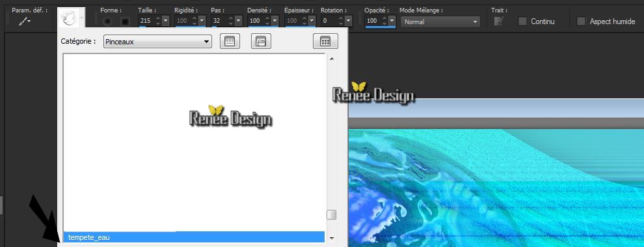Click the brush list scroll down arrow
This screenshot has height=247, width=644.
[332, 238]
